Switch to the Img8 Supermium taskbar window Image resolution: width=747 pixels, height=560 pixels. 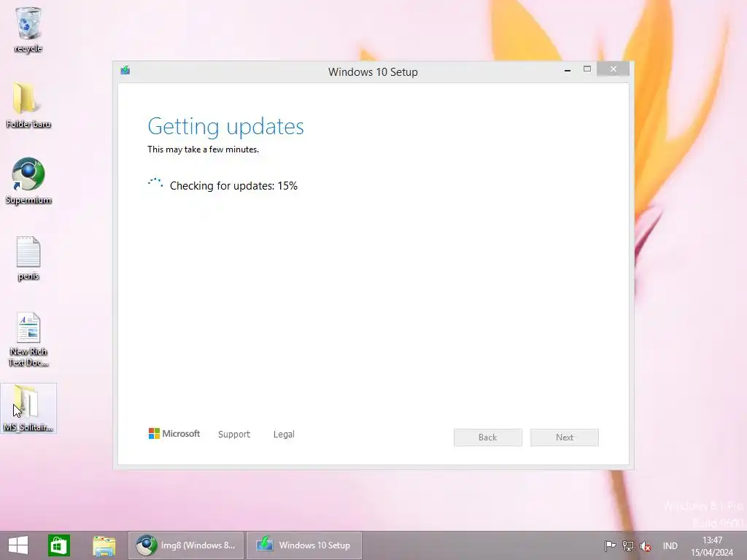click(186, 545)
